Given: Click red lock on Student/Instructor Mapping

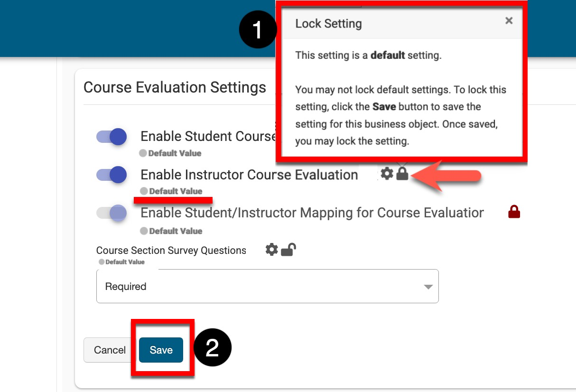Looking at the screenshot, I should coord(514,212).
